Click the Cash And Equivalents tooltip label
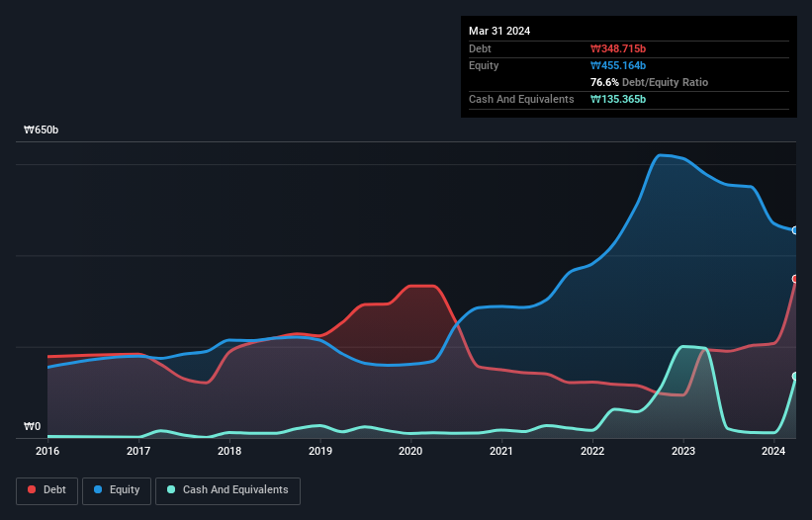Image resolution: width=812 pixels, height=520 pixels. (521, 99)
